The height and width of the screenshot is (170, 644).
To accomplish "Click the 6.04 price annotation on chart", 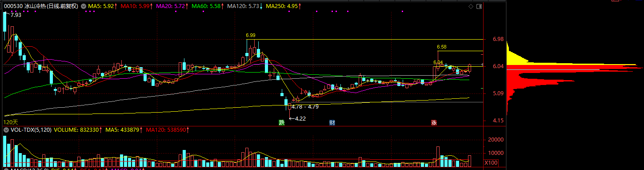I will tap(438, 62).
